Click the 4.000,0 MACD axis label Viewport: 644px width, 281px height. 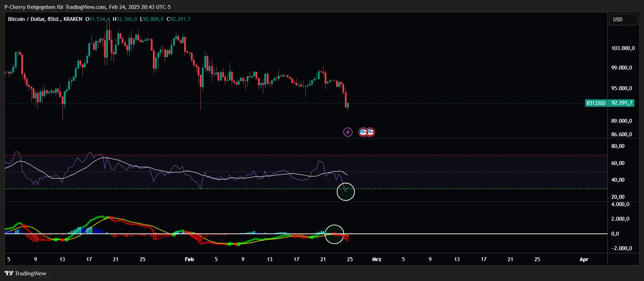pos(620,204)
